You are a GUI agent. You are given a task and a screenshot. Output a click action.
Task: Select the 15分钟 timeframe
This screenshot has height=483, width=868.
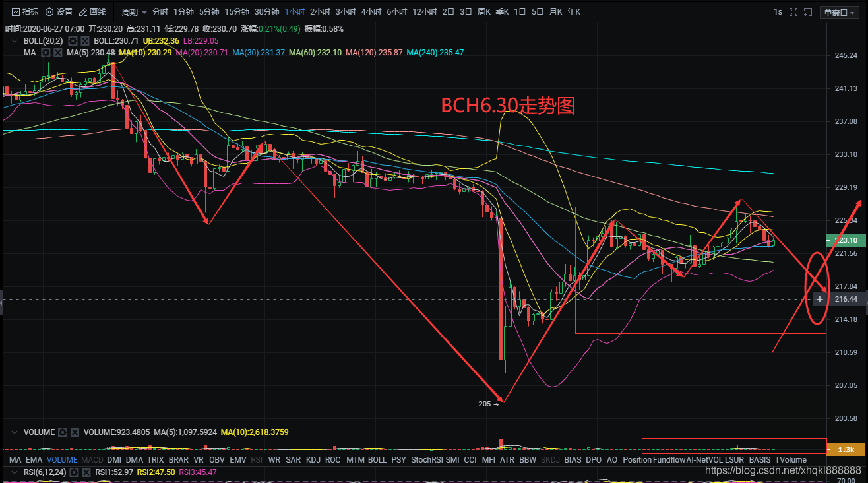coord(237,12)
